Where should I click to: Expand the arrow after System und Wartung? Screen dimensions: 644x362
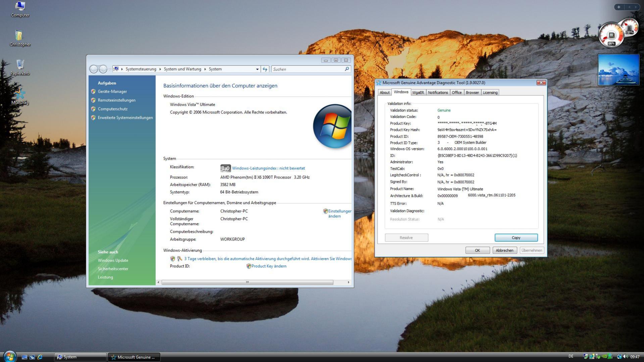(x=205, y=69)
